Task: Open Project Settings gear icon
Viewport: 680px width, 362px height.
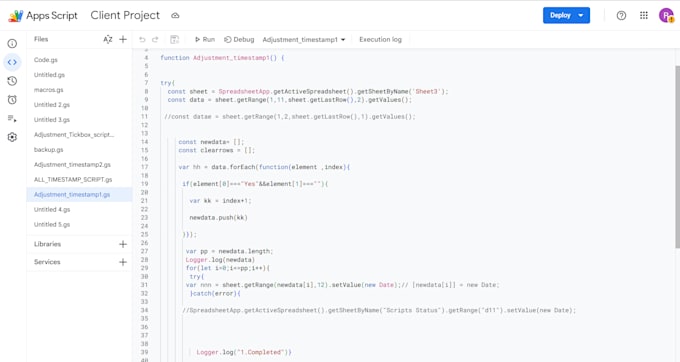Action: (x=12, y=137)
